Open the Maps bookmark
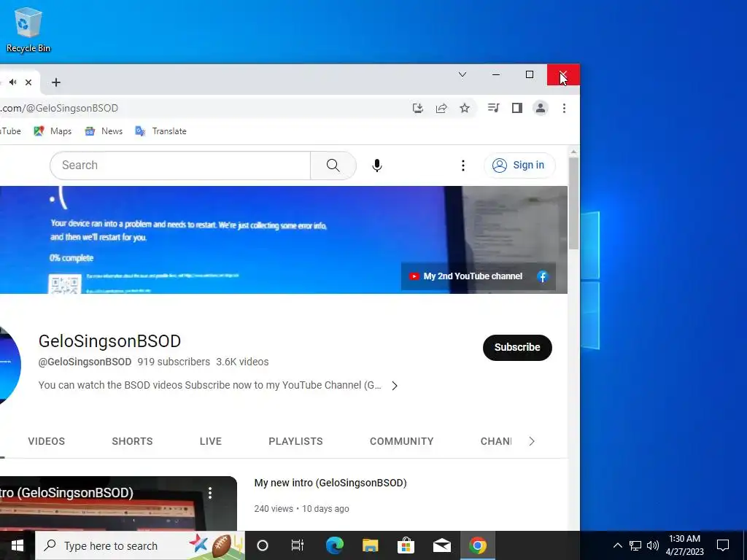Viewport: 747px width, 560px height. coord(53,131)
